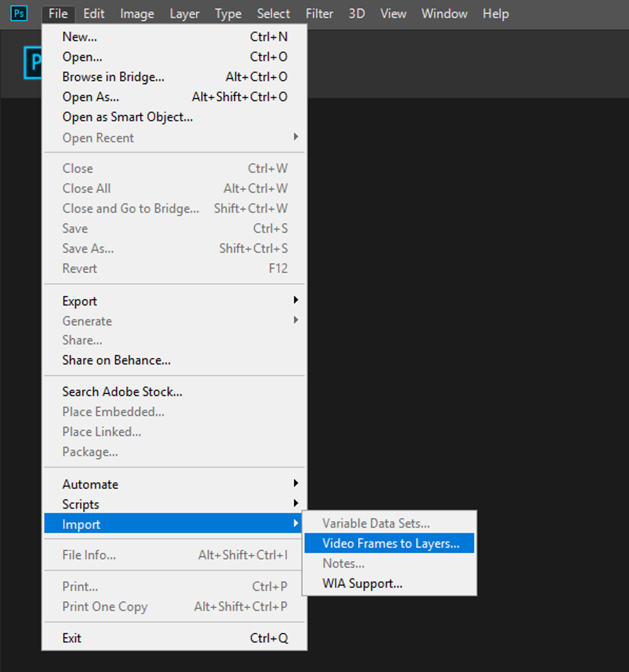Open the Help menu
Viewport: 629px width, 672px height.
click(496, 14)
